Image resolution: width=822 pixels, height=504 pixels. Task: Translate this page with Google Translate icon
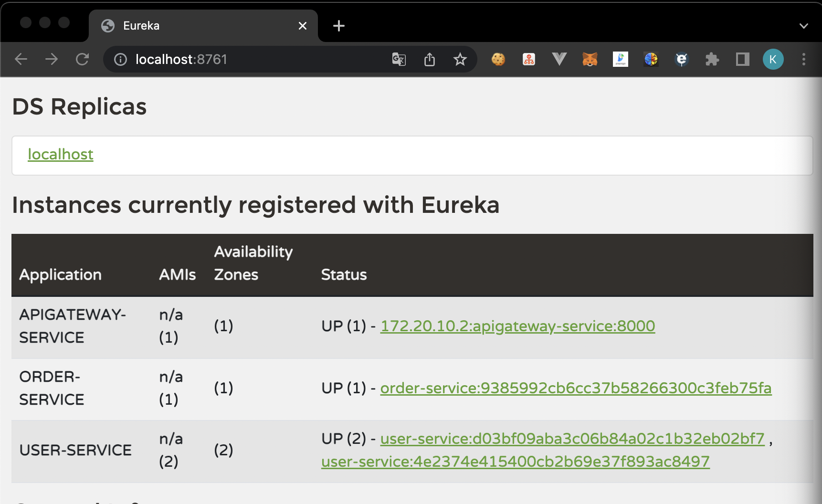pyautogui.click(x=399, y=59)
